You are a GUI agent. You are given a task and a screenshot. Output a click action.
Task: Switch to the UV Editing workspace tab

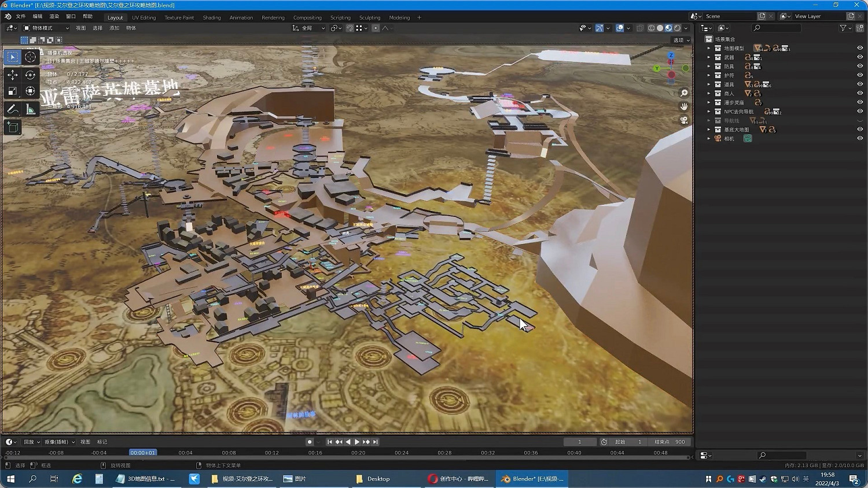tap(144, 17)
